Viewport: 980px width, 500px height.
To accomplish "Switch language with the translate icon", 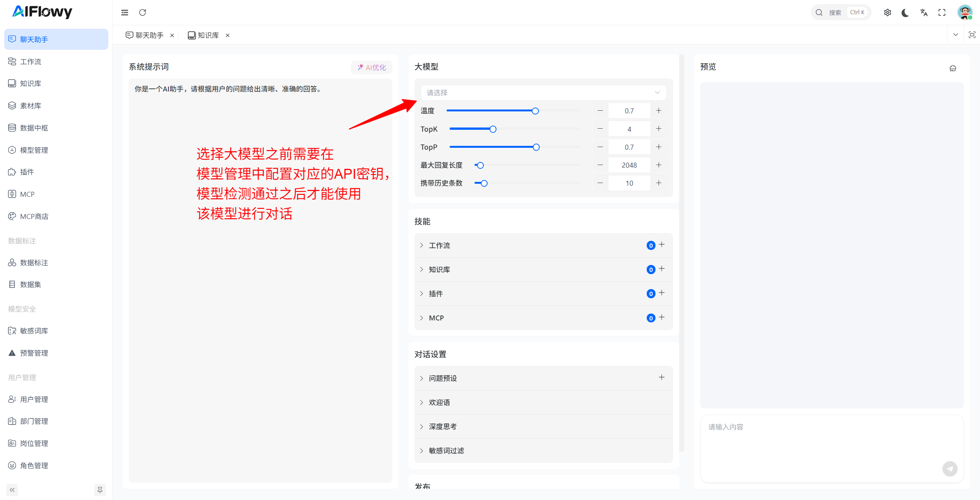I will [924, 13].
